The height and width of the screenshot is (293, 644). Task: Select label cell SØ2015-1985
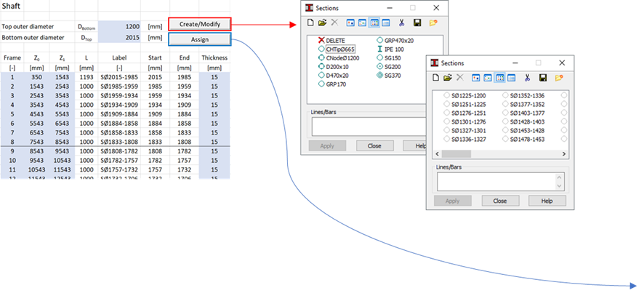pyautogui.click(x=119, y=77)
